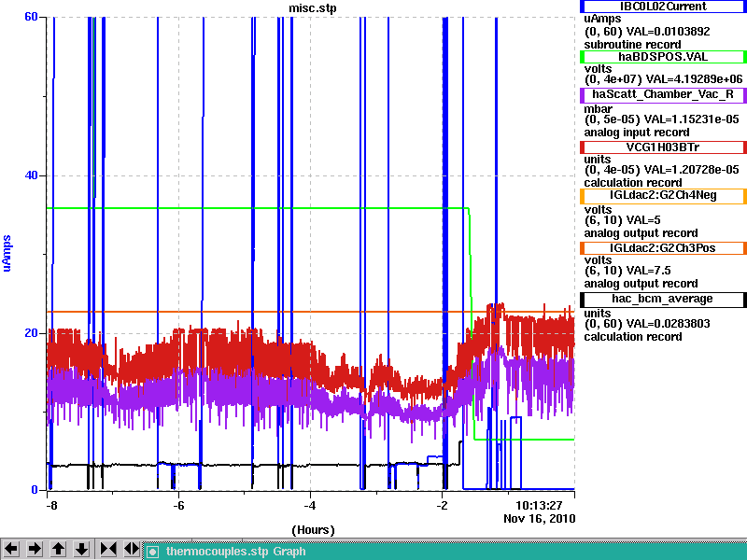This screenshot has height=560, width=747.
Task: Select the IBC0L02Current legend entry
Action: [x=663, y=7]
